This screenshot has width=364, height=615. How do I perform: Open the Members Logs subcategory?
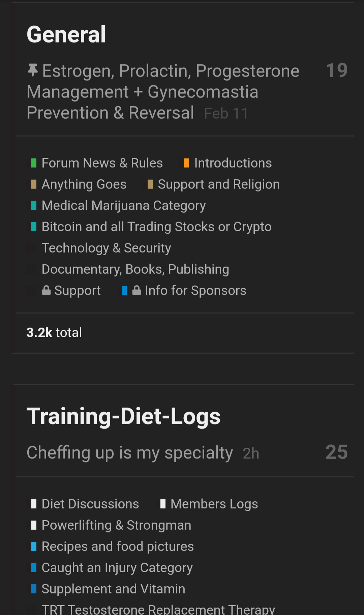214,504
